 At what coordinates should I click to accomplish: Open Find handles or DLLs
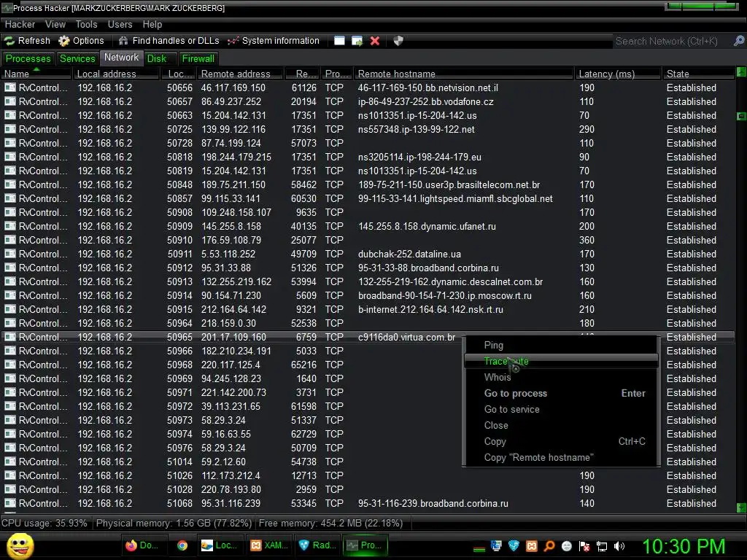coord(169,41)
